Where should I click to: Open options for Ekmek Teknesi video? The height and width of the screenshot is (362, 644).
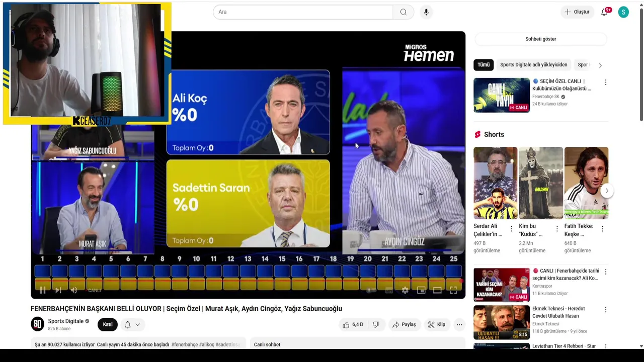[605, 310]
